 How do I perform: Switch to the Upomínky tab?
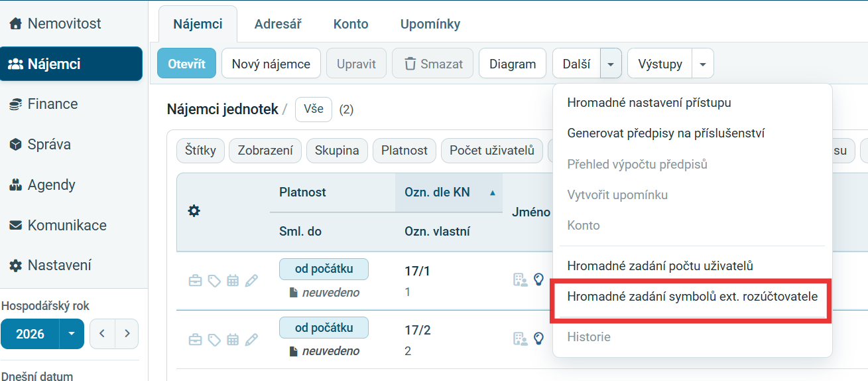tap(430, 24)
